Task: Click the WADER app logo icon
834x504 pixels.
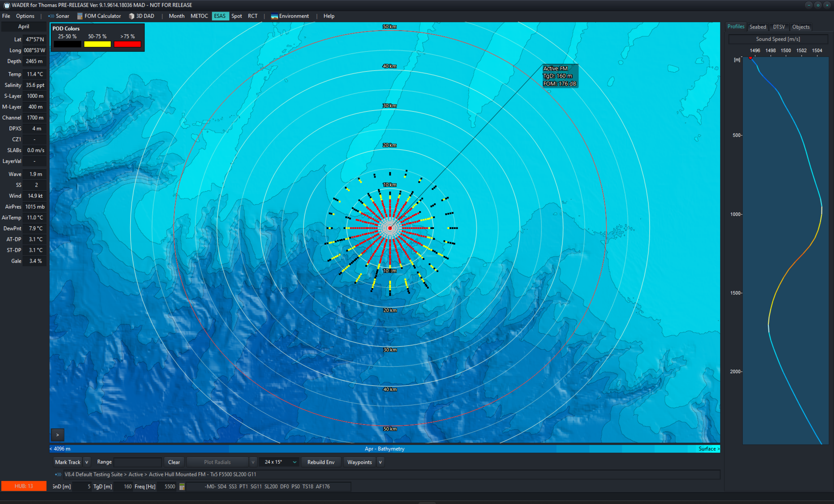Action: point(7,5)
